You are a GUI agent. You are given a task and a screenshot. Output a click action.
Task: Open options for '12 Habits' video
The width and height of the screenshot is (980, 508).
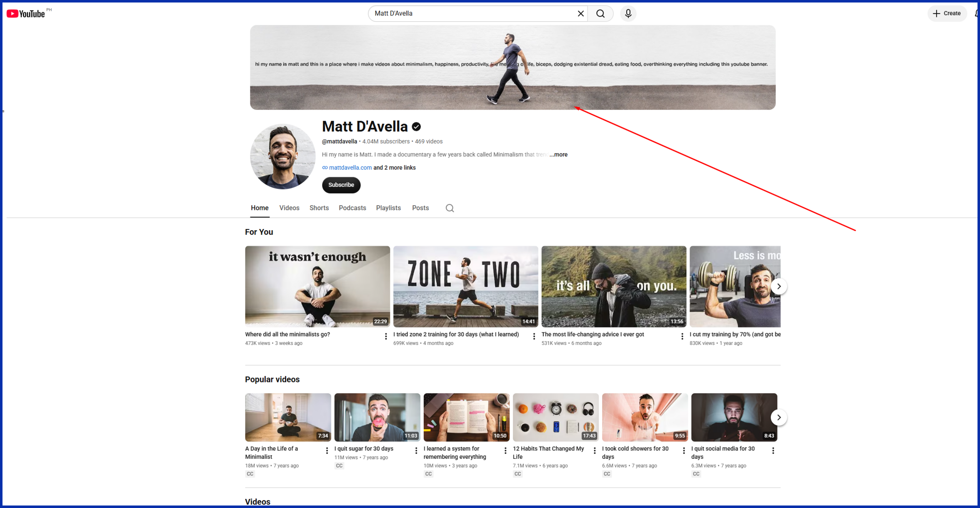tap(595, 450)
